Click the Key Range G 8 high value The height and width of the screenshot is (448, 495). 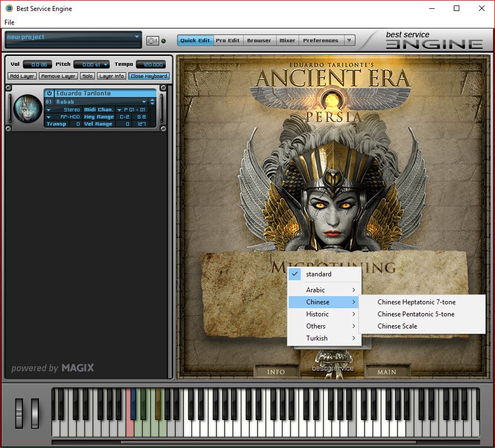tap(141, 117)
